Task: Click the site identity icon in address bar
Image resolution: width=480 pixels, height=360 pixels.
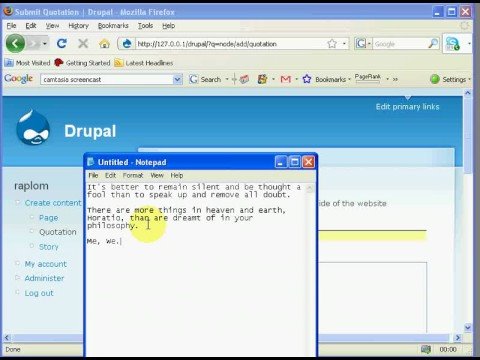Action: point(127,44)
